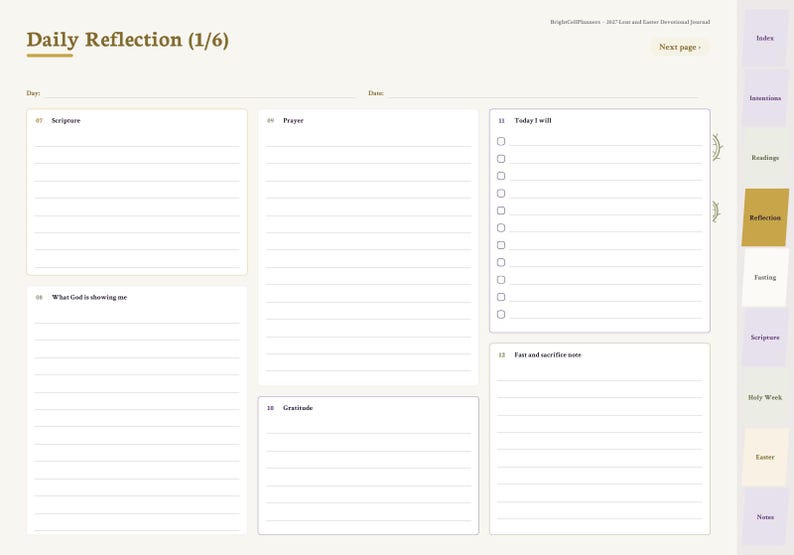
Task: Go to the Notes tab
Action: pos(765,517)
